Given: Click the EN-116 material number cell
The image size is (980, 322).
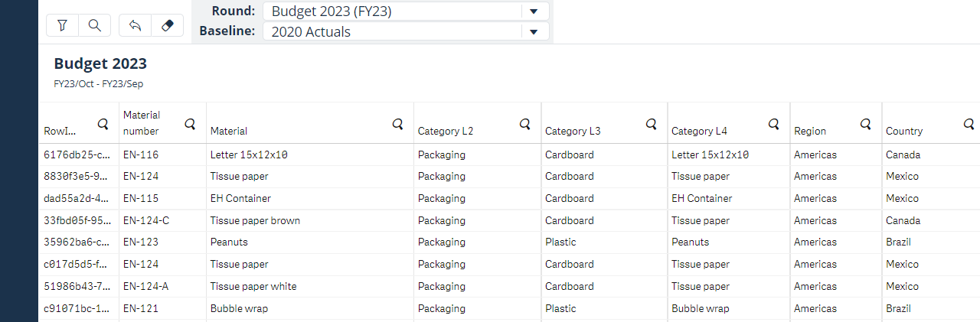Looking at the screenshot, I should [x=141, y=154].
